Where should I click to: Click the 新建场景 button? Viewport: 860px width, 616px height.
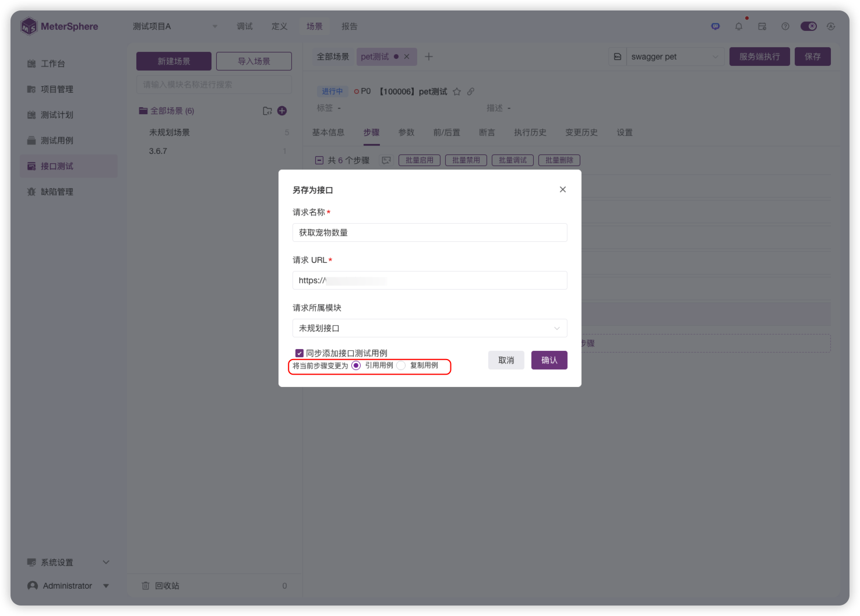tap(174, 61)
